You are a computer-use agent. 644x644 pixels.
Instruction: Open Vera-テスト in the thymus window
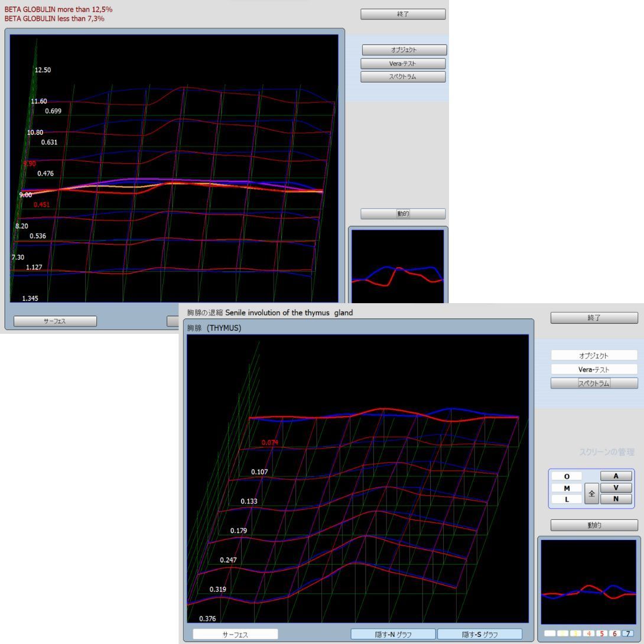coord(594,369)
